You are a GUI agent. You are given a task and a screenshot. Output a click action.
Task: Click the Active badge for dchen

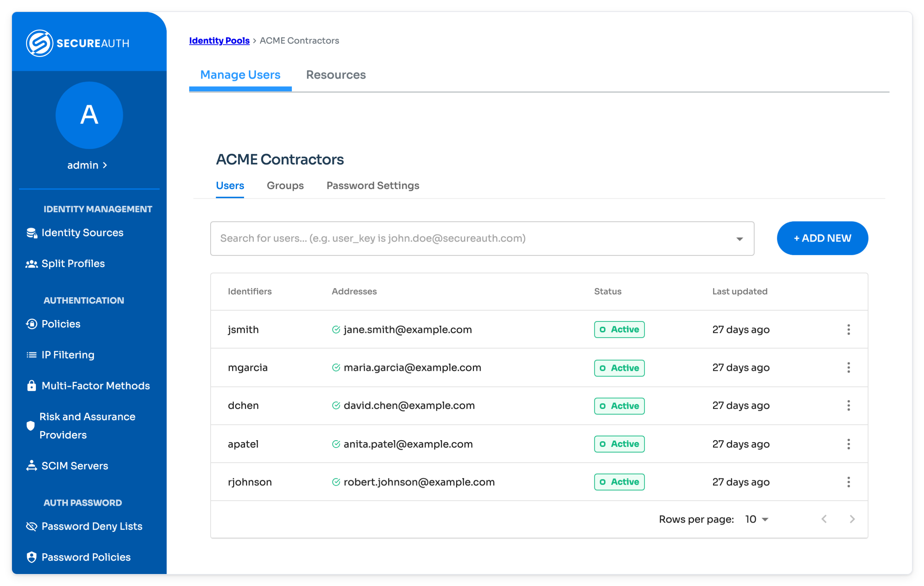[x=619, y=406]
